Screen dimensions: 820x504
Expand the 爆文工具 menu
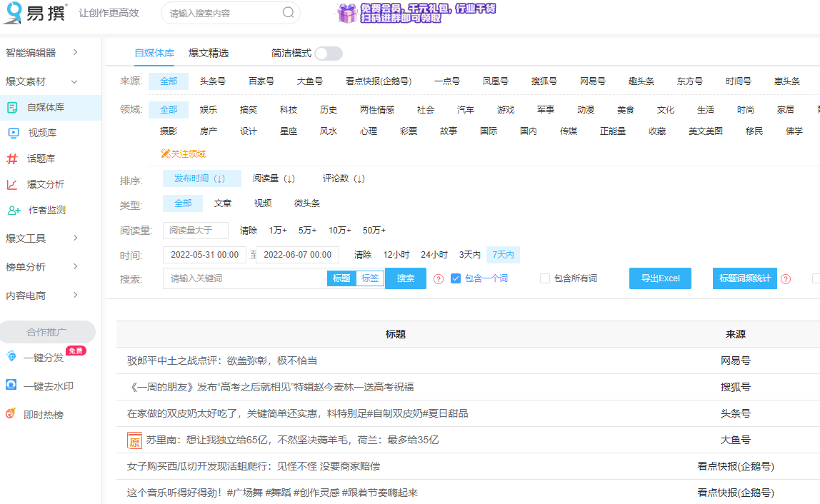[x=42, y=238]
